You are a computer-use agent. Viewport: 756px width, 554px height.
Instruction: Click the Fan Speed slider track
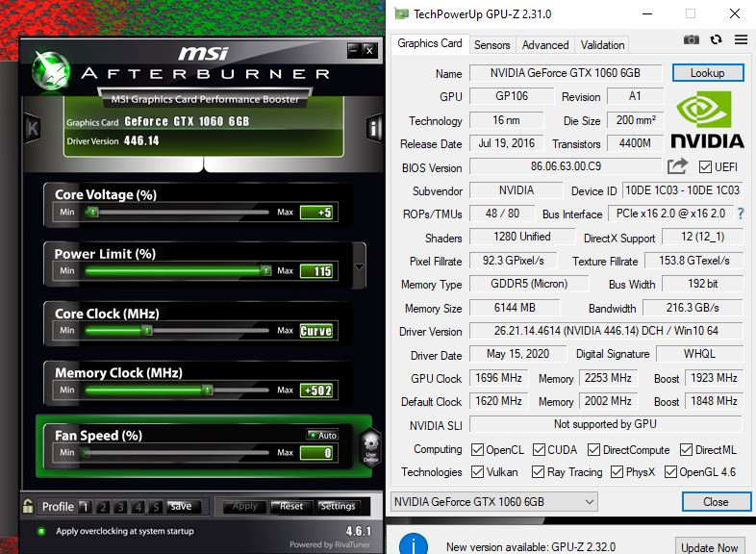click(176, 452)
